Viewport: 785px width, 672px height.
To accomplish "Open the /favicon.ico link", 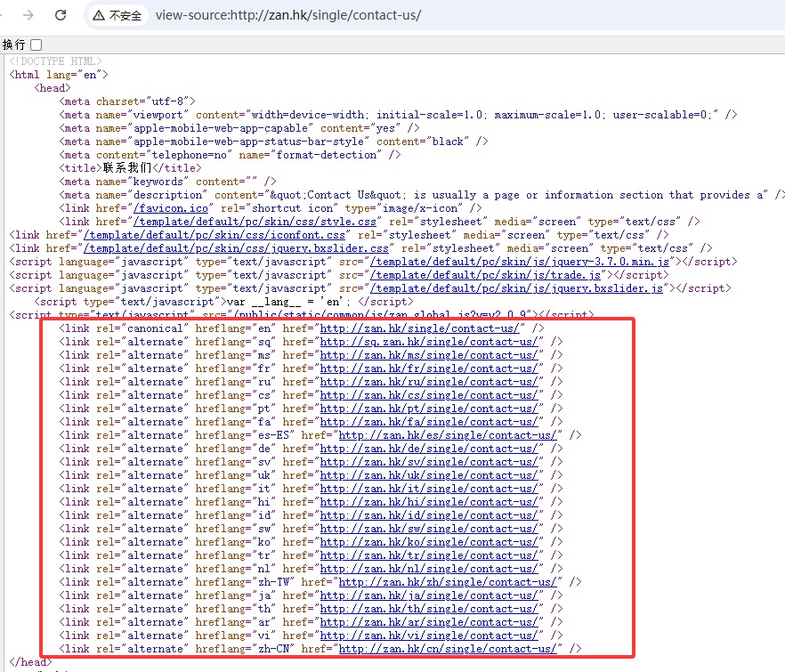I will (171, 208).
